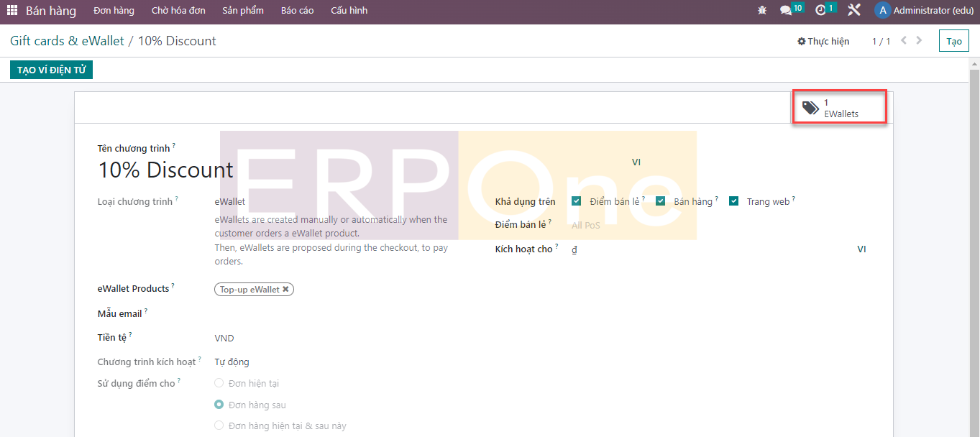The image size is (980, 437).
Task: Open the Báo cáo menu
Action: pyautogui.click(x=297, y=11)
